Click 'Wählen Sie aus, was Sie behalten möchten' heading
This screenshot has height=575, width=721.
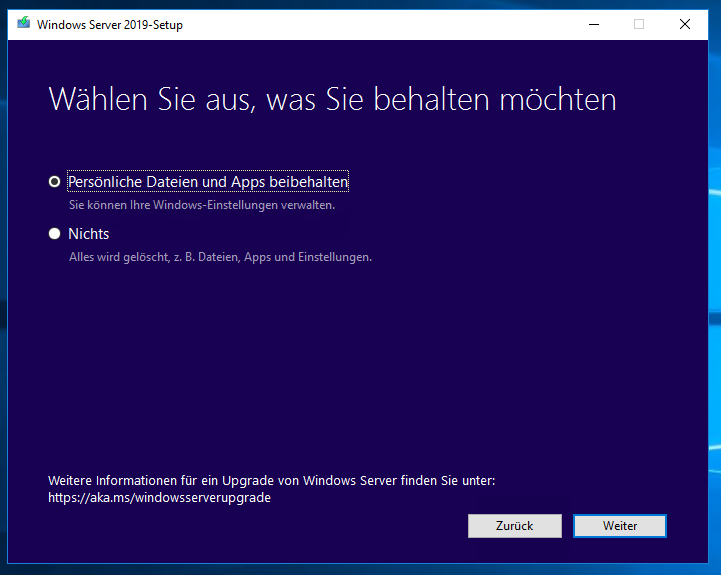(x=332, y=99)
